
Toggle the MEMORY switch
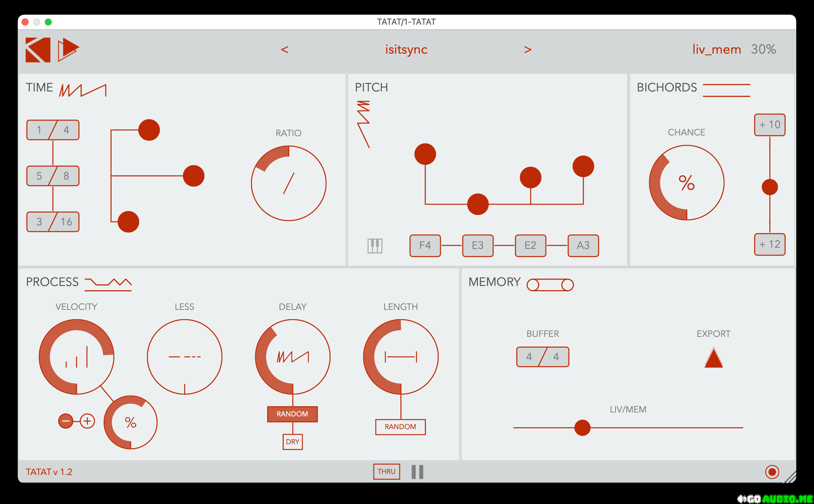(x=550, y=285)
